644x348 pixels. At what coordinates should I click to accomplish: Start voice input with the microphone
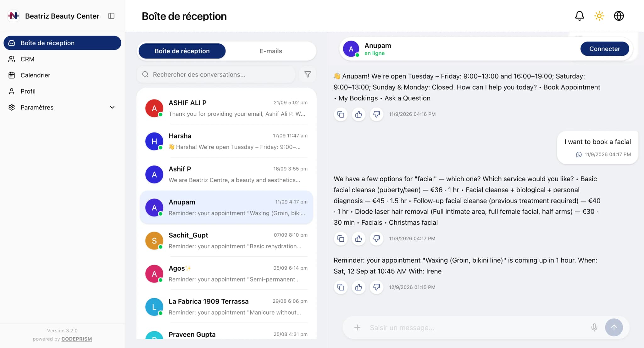594,328
